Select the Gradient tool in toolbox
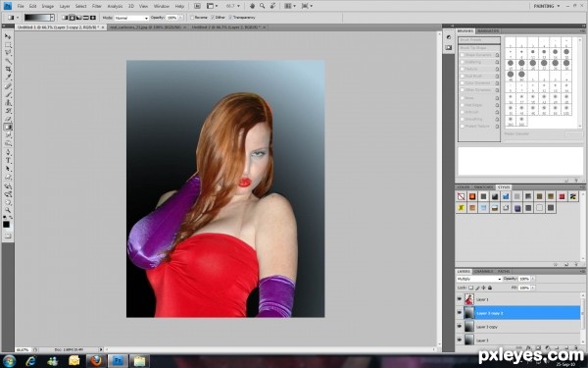Image resolution: width=588 pixels, height=368 pixels. coord(8,127)
